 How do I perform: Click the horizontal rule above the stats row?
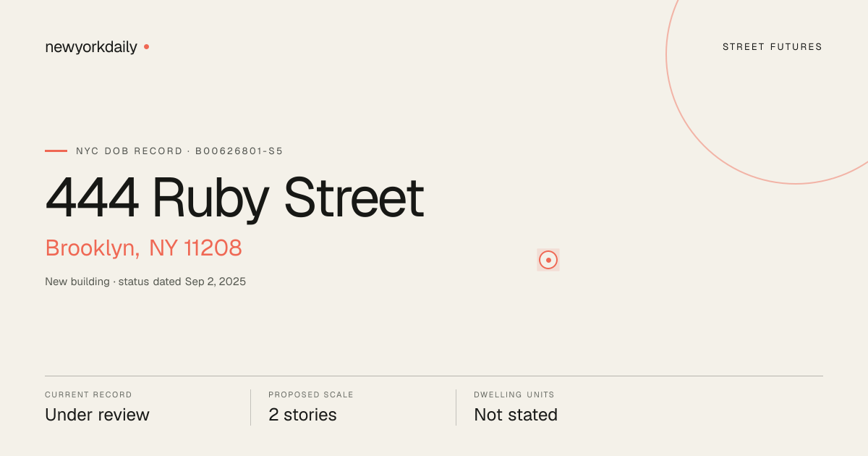[x=434, y=376]
